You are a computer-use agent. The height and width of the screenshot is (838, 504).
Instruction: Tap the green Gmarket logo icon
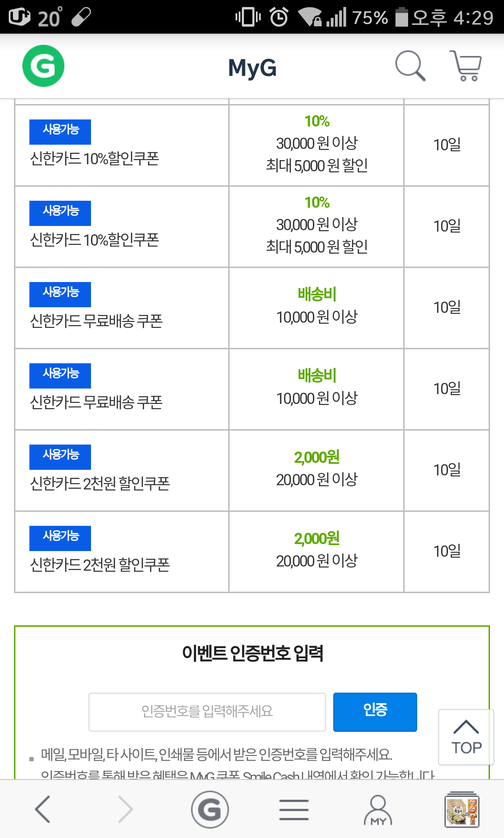click(43, 66)
